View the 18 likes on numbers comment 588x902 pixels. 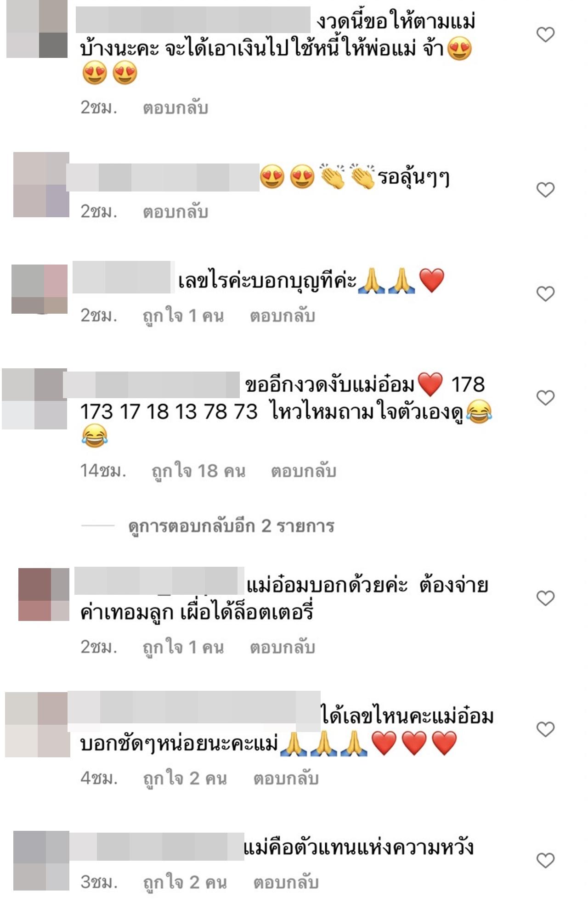click(x=198, y=471)
